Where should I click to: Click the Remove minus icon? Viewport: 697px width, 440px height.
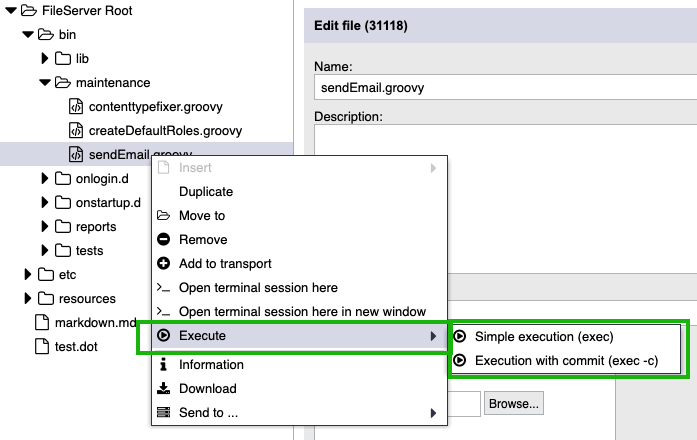[164, 240]
